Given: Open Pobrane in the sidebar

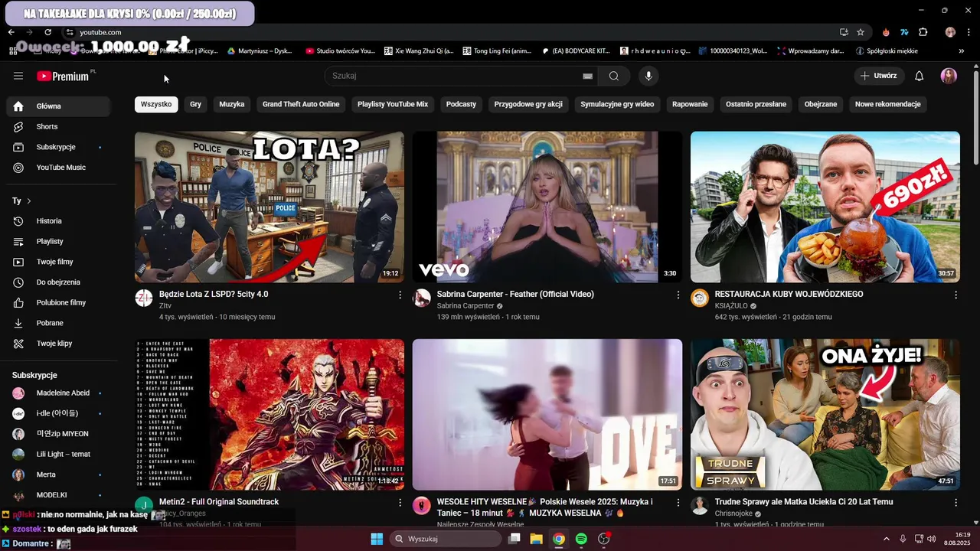Looking at the screenshot, I should pos(58,323).
